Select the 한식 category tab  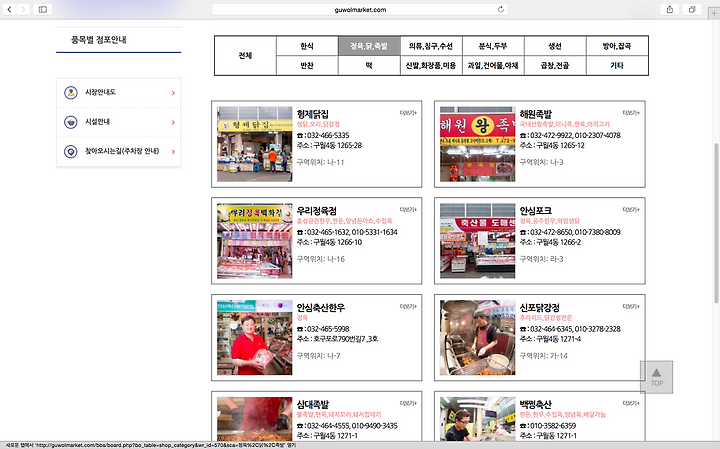click(307, 46)
